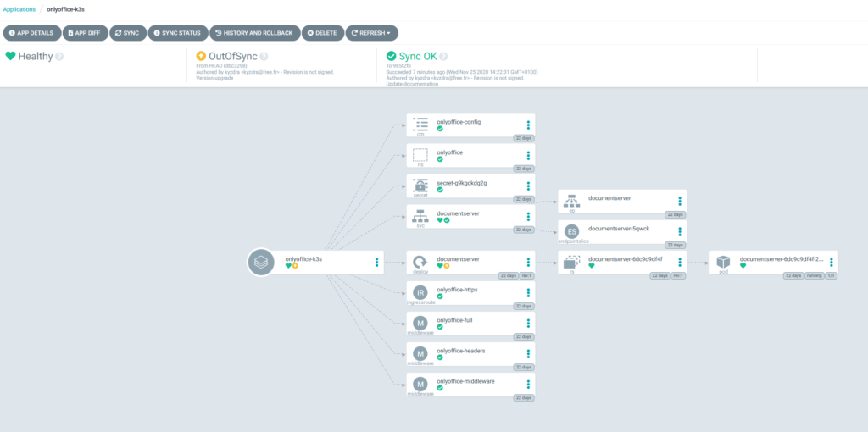Open HISTORY AND ROLLBACK
868x432 pixels.
[254, 33]
